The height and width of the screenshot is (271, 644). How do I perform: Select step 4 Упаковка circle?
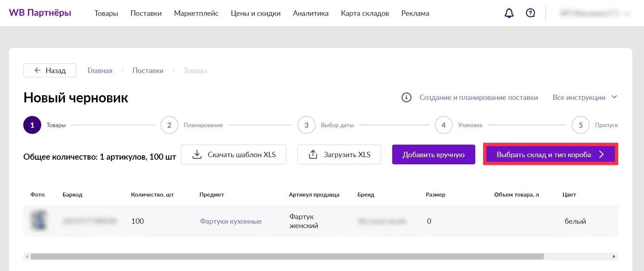[444, 125]
